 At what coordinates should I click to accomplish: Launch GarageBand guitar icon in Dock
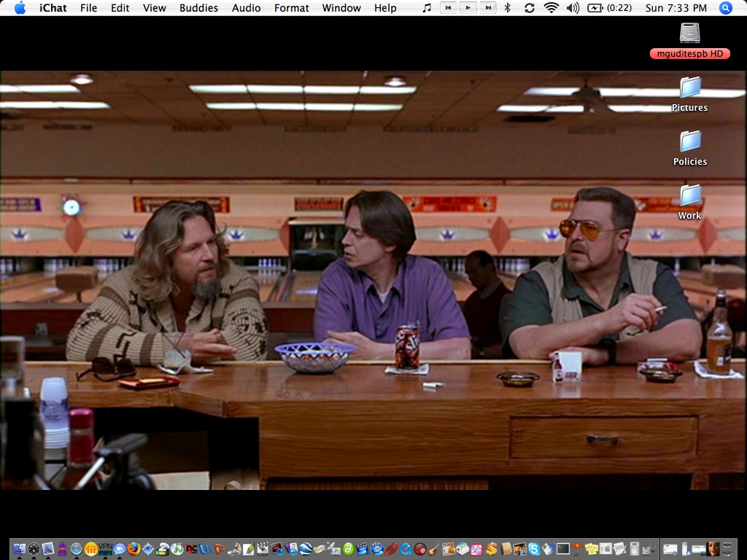tap(434, 548)
